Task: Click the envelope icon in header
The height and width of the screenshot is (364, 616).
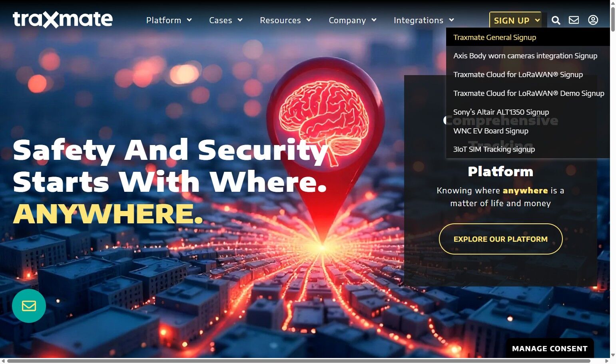Action: tap(574, 20)
